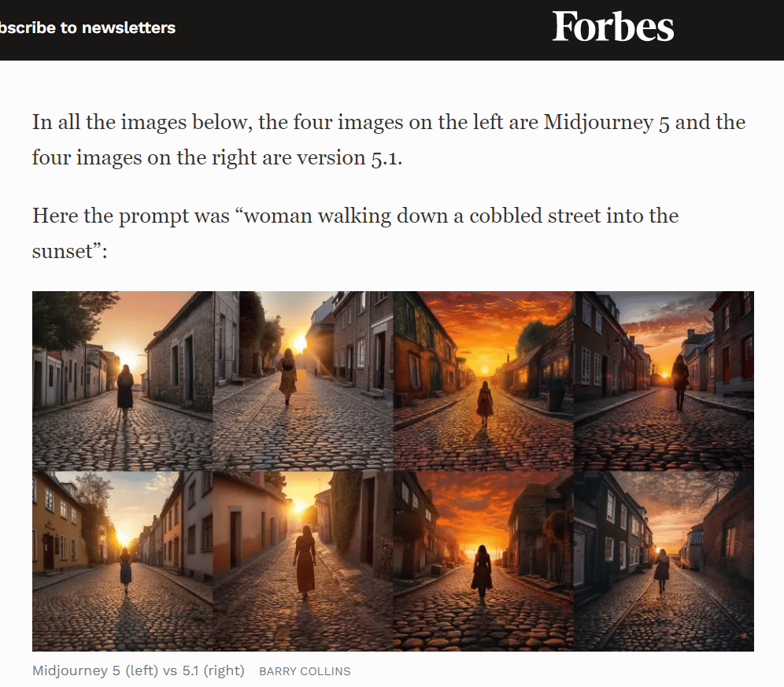
Task: Click the Midjourney 5 vs 5.1 caption
Action: (139, 670)
